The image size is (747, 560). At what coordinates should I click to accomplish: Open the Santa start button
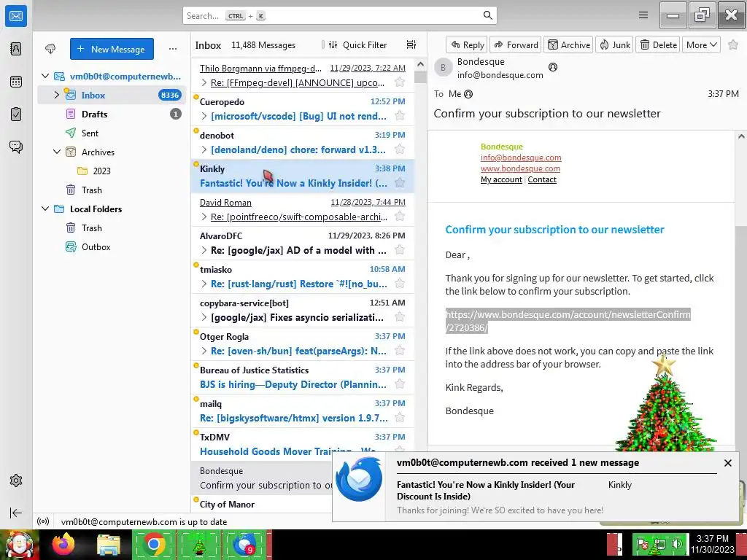[x=19, y=544]
